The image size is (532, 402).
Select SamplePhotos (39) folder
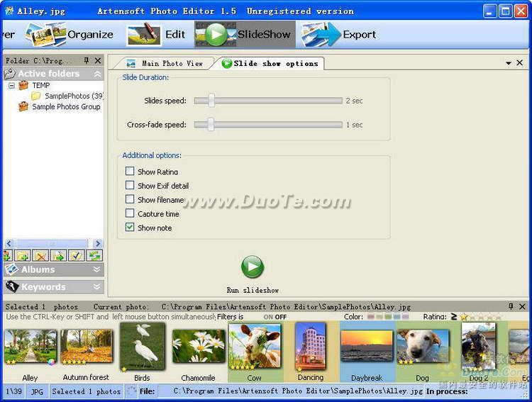click(x=74, y=96)
